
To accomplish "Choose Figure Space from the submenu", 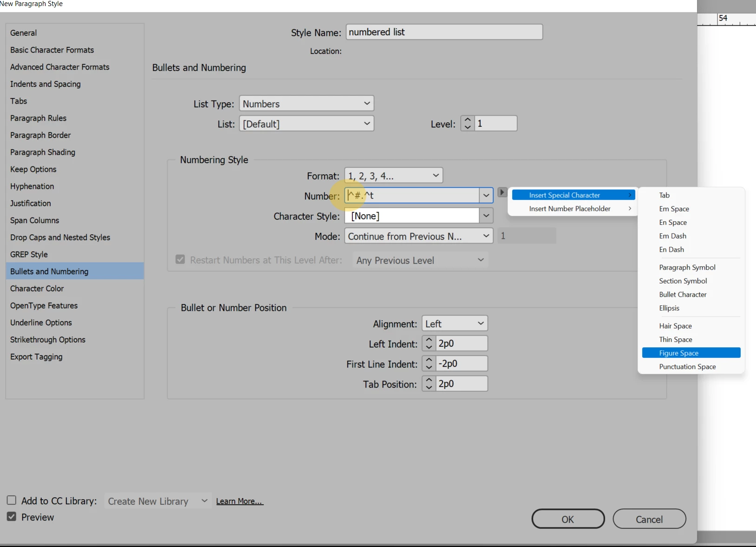I will 691,353.
